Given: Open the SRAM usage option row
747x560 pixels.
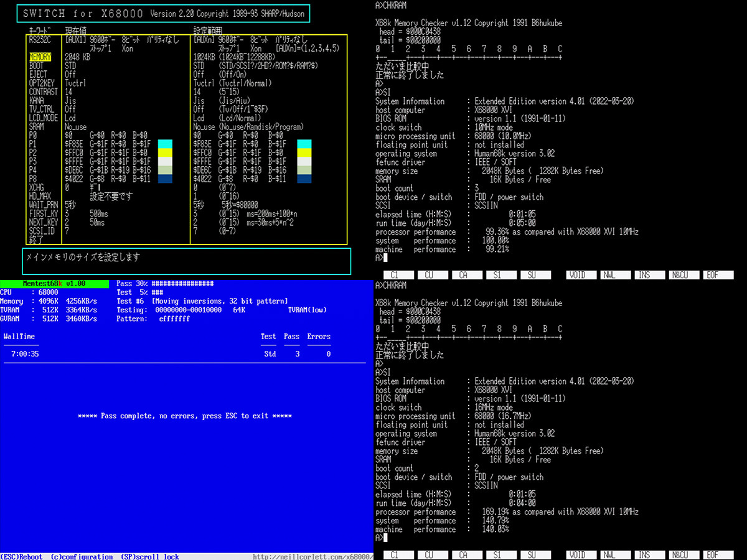Looking at the screenshot, I should [36, 126].
